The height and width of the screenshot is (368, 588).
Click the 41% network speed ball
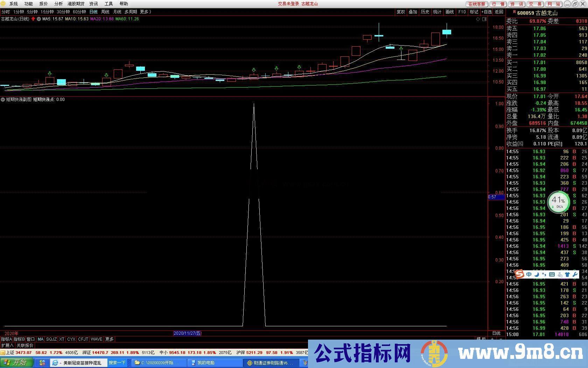tap(559, 202)
